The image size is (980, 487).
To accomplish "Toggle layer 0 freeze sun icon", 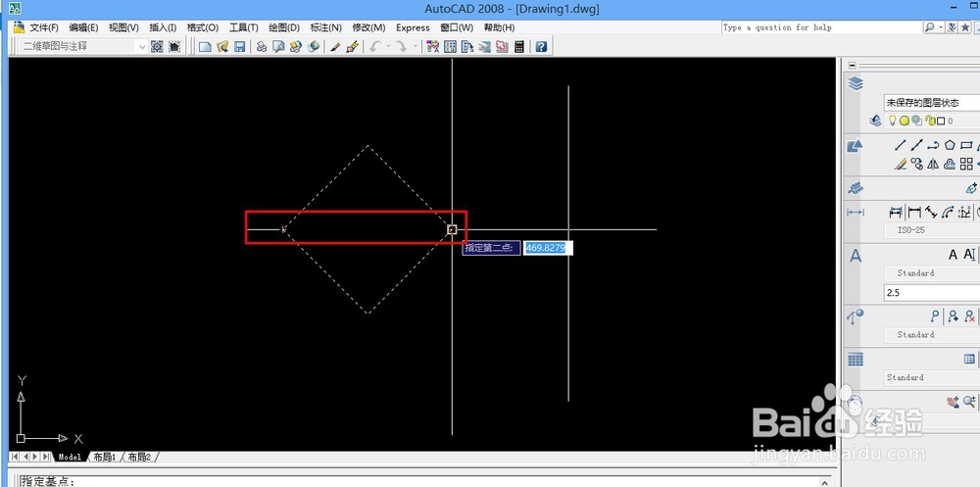I will (905, 121).
